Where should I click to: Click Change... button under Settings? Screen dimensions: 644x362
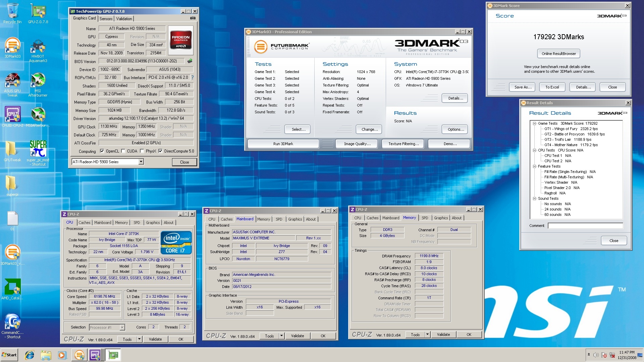tap(369, 129)
